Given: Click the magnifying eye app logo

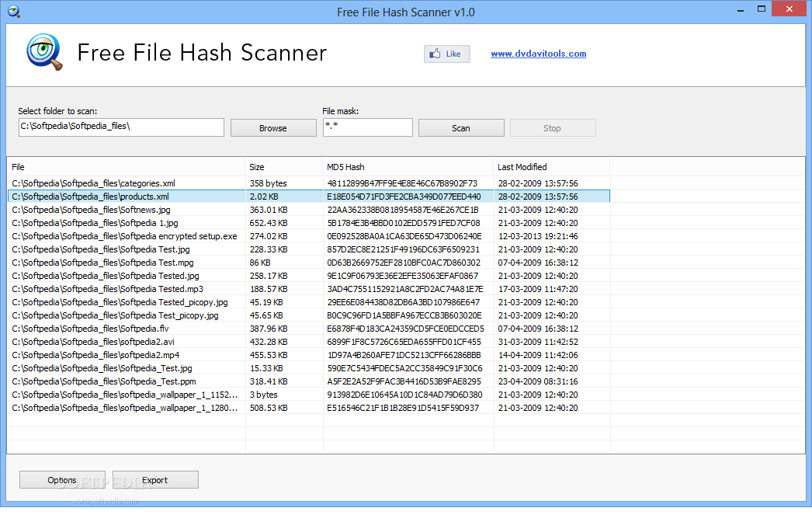Looking at the screenshot, I should click(44, 52).
